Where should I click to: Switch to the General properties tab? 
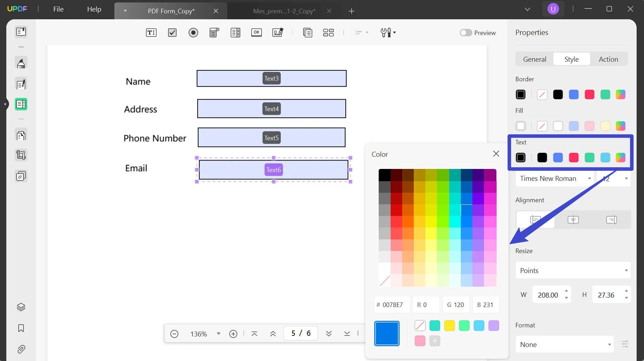535,59
